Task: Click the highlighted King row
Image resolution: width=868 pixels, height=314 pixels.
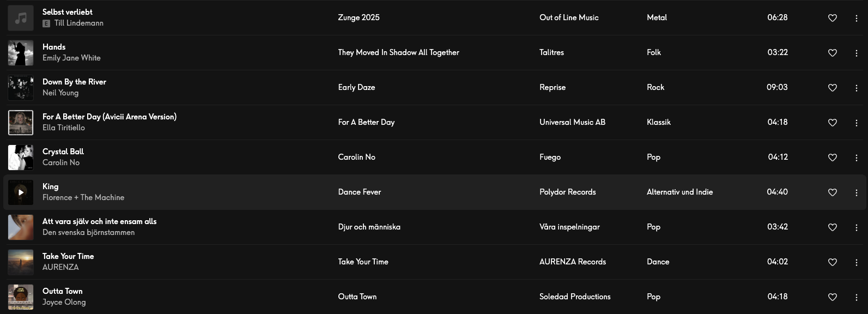Action: (x=381, y=192)
